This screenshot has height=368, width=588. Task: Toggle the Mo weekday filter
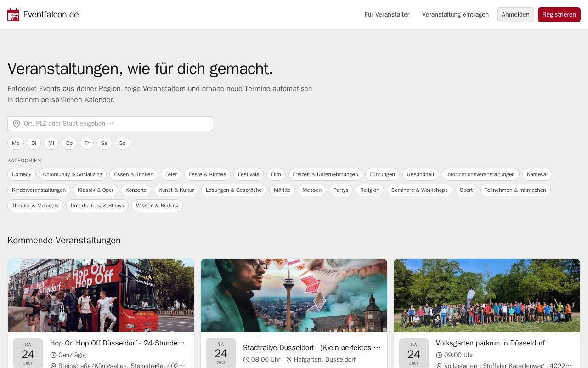click(16, 143)
